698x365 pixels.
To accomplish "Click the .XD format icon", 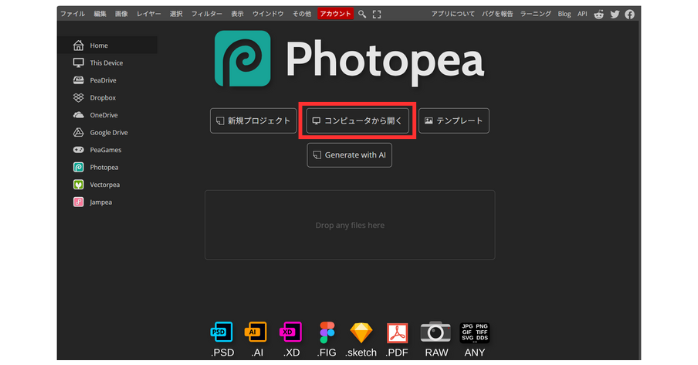I will 291,332.
